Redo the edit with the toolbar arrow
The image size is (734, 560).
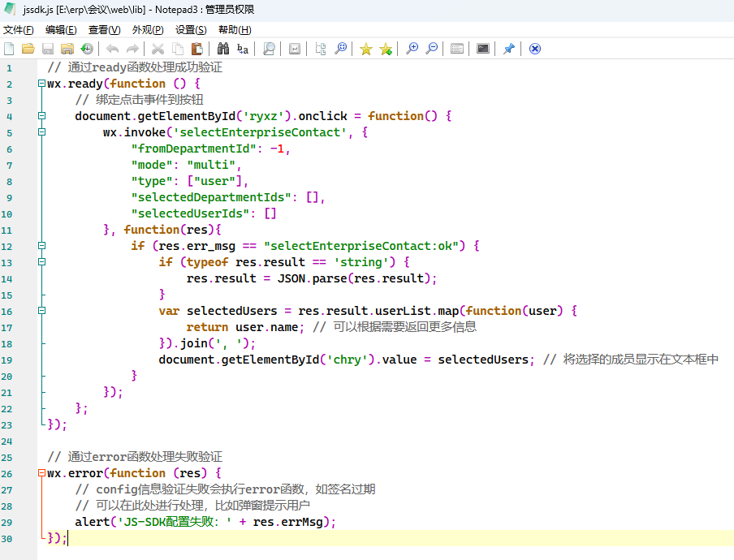(132, 49)
